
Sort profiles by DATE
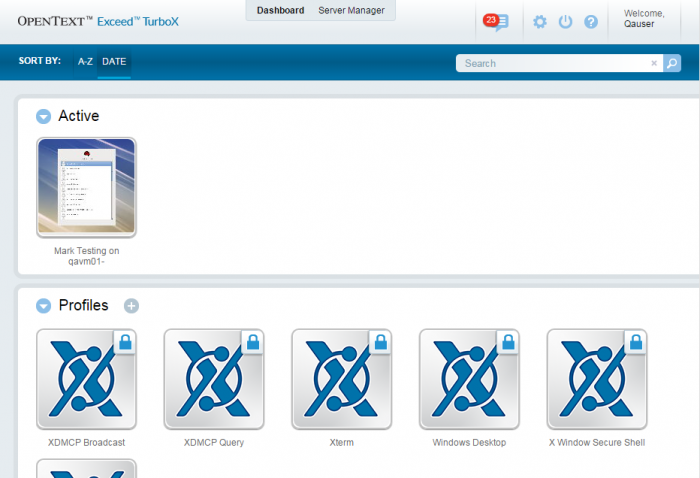coord(114,62)
